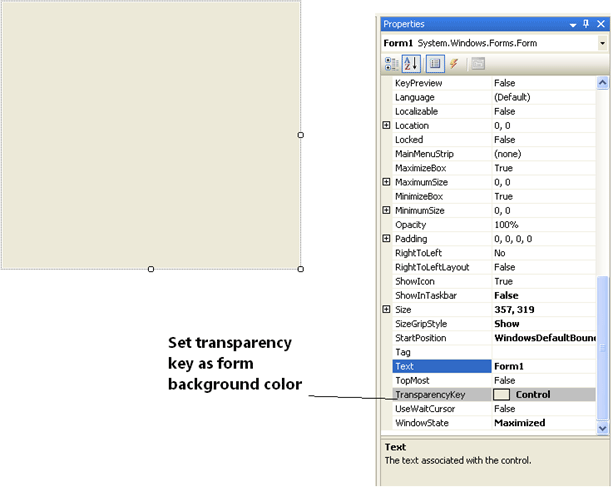Screen dimensions: 611x487
Task: Click the form's bottom-right resize handle
Action: click(x=301, y=268)
